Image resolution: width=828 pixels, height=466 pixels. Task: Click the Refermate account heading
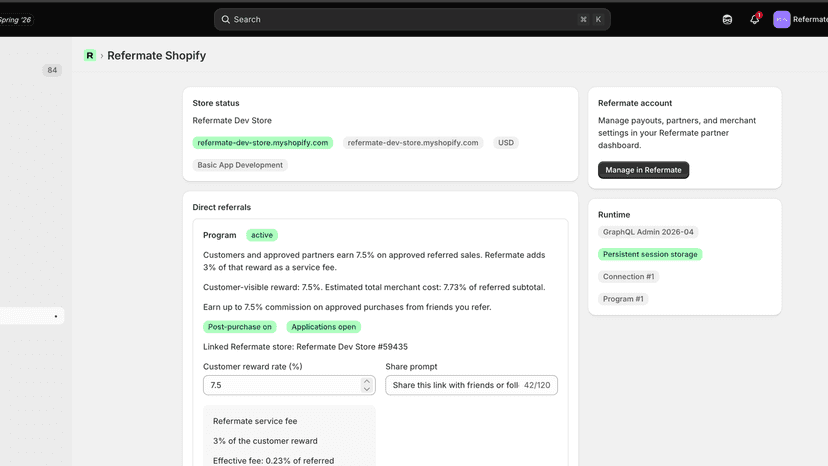pyautogui.click(x=635, y=103)
